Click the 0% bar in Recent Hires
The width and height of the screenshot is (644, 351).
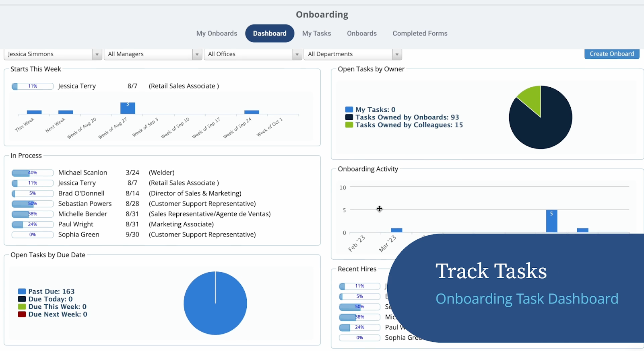(359, 338)
